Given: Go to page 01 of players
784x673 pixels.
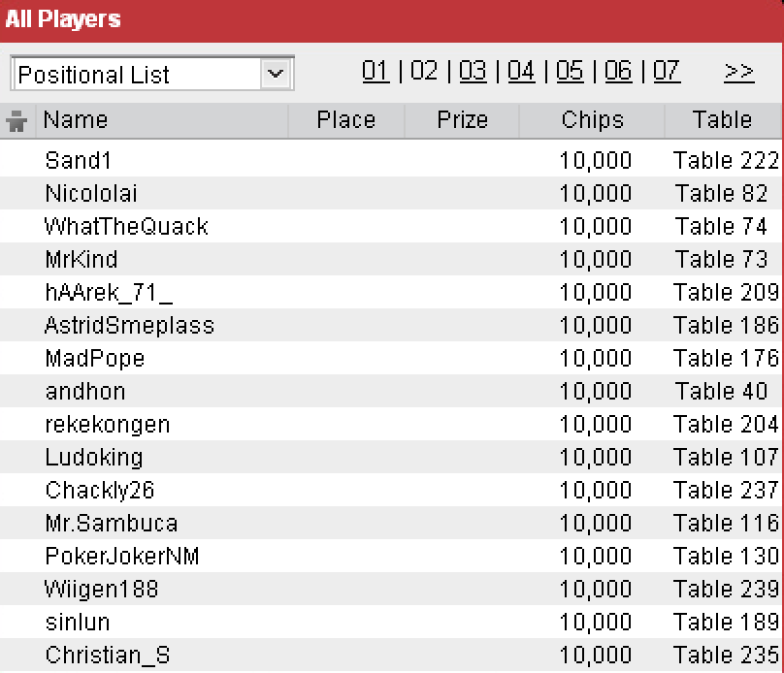Looking at the screenshot, I should (x=376, y=72).
